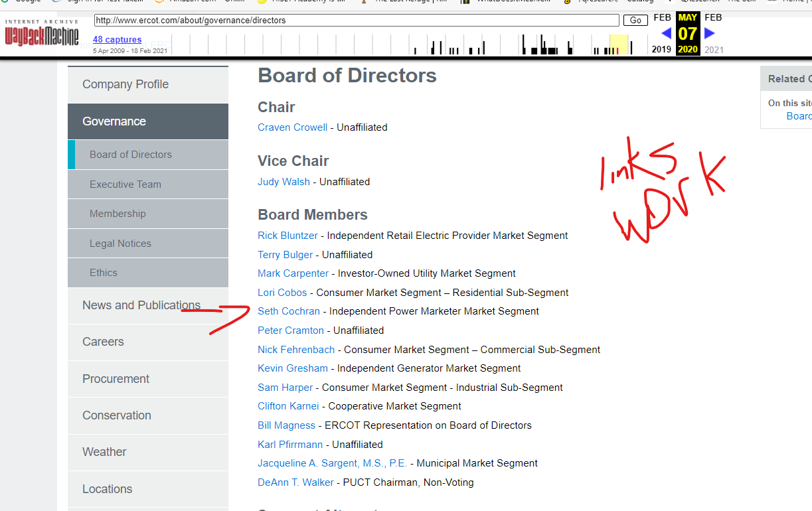Open the Governance sidebar section
This screenshot has width=812, height=511.
tap(148, 121)
